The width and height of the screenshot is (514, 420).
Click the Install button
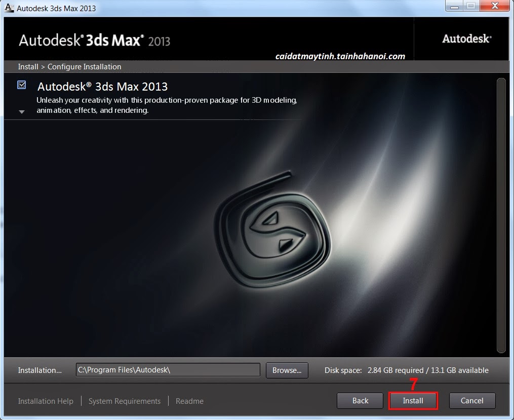point(413,401)
